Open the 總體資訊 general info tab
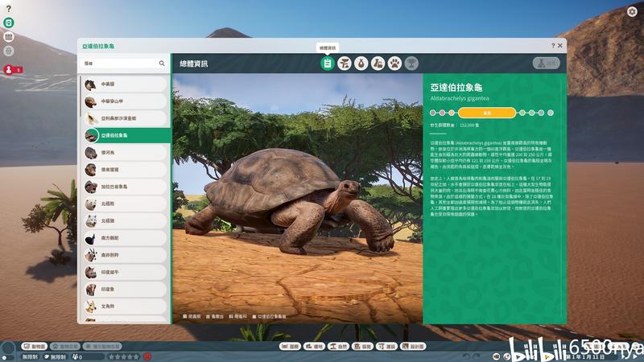This screenshot has width=644, height=362. (x=328, y=64)
